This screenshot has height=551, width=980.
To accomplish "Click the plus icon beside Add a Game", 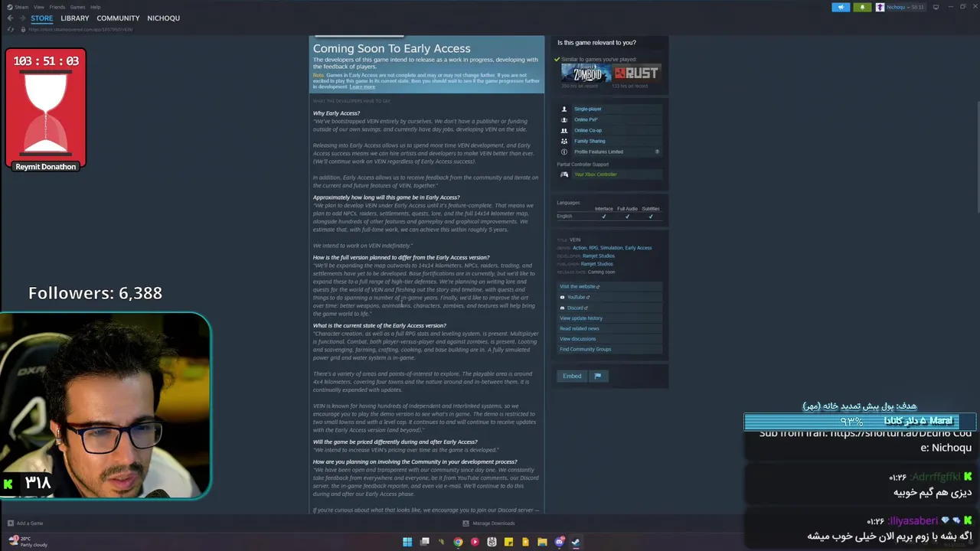I will coord(11,523).
